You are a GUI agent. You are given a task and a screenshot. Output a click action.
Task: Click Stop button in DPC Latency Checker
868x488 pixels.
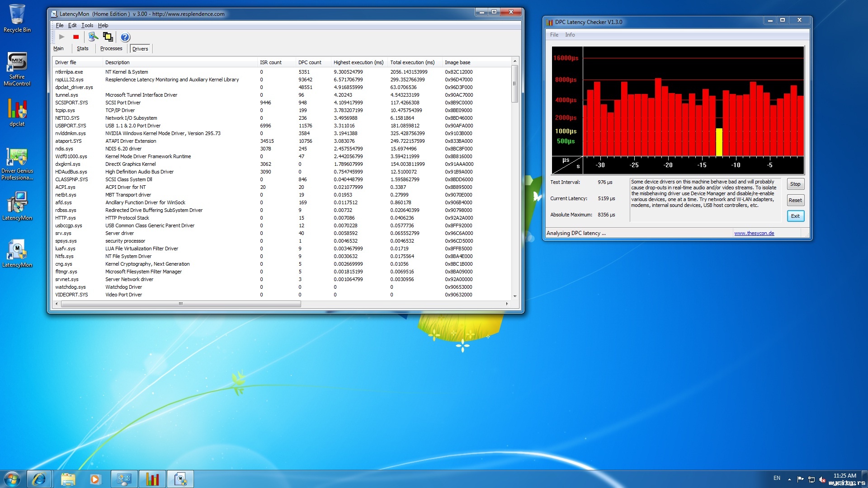click(795, 184)
